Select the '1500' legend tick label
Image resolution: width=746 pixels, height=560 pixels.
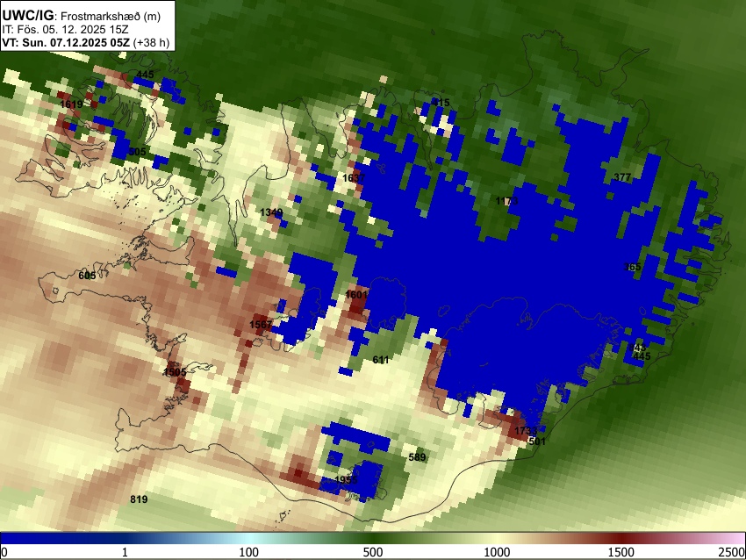tap(620, 552)
